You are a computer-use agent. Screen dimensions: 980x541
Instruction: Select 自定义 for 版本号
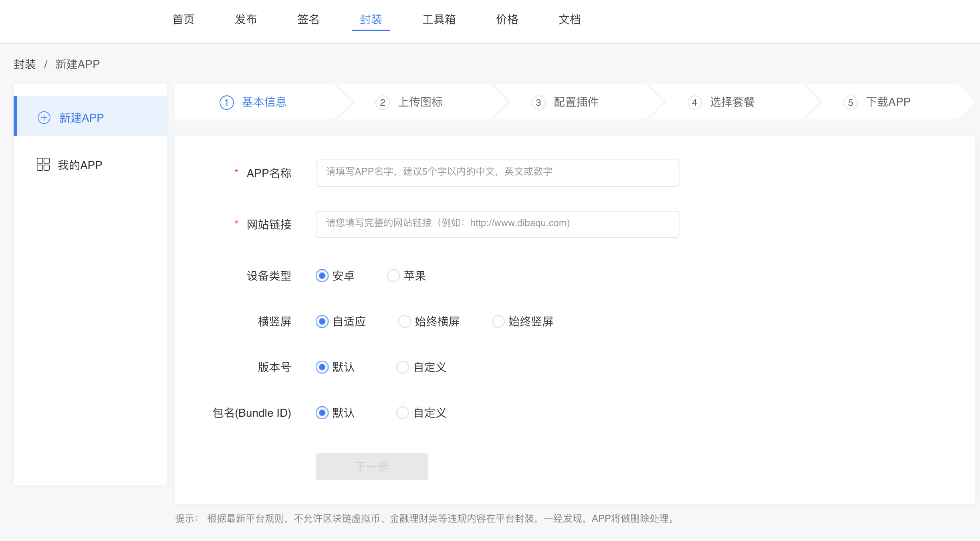(x=402, y=367)
